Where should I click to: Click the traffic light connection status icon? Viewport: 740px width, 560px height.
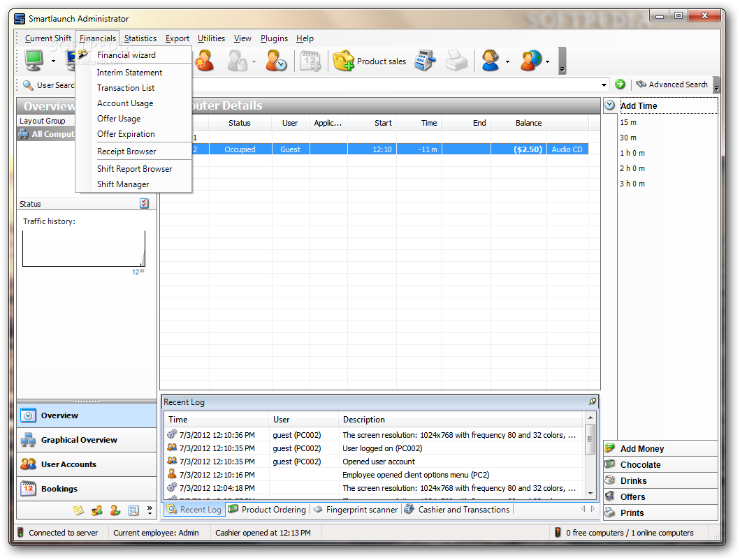(20, 533)
